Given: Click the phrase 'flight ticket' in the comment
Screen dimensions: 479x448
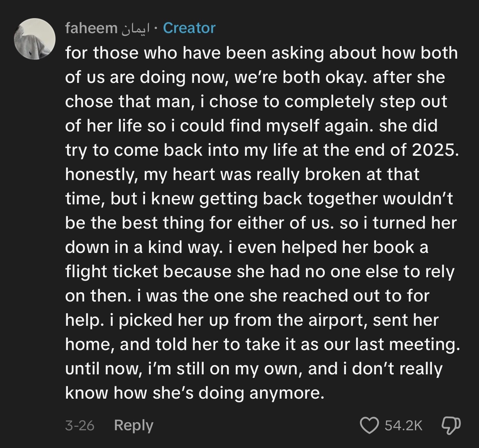Looking at the screenshot, I should pyautogui.click(x=112, y=271).
